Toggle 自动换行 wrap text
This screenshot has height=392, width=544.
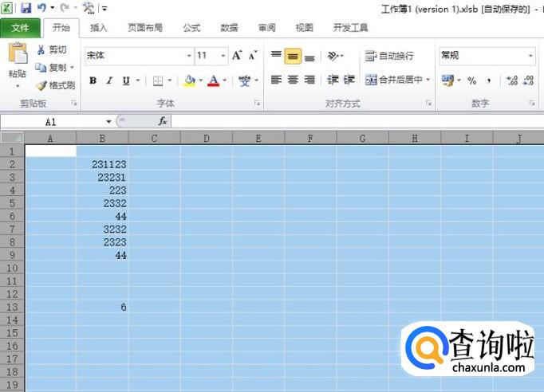pyautogui.click(x=389, y=56)
